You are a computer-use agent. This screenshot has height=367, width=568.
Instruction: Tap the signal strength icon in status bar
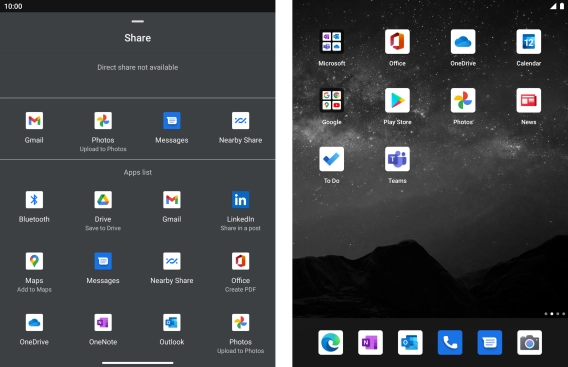[554, 6]
